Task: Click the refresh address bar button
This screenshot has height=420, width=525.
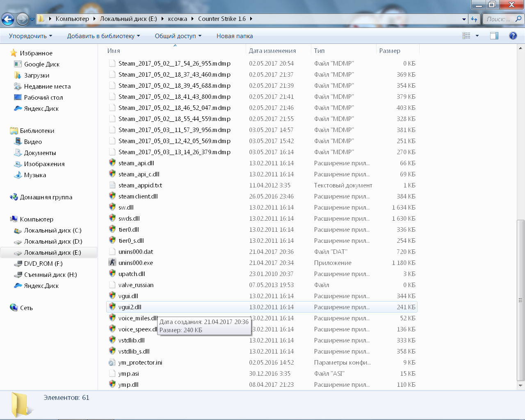Action: [474, 19]
